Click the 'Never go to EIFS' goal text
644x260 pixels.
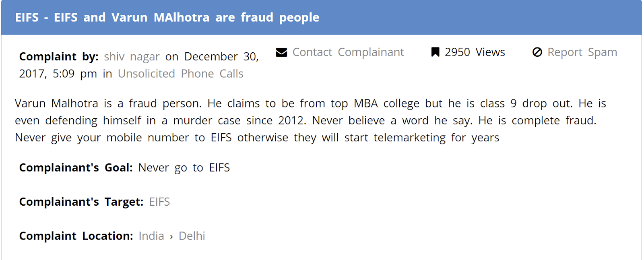184,168
